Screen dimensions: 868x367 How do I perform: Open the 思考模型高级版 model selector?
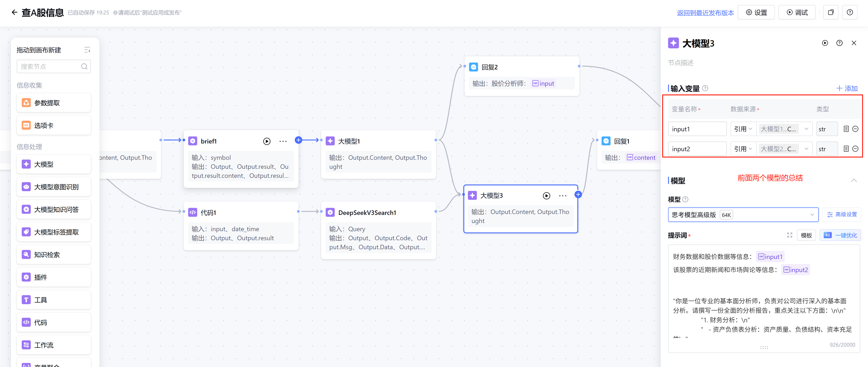(743, 215)
